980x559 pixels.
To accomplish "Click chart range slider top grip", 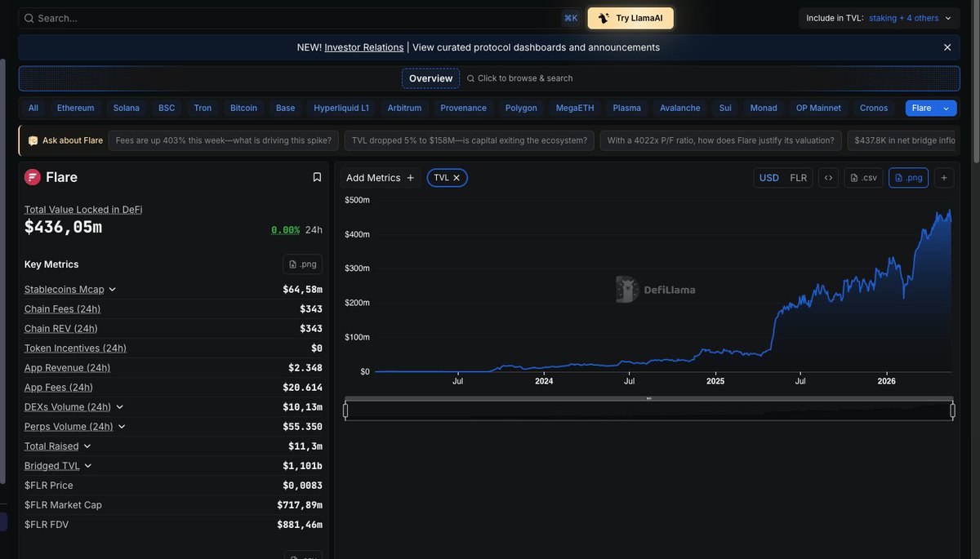I will click(649, 398).
